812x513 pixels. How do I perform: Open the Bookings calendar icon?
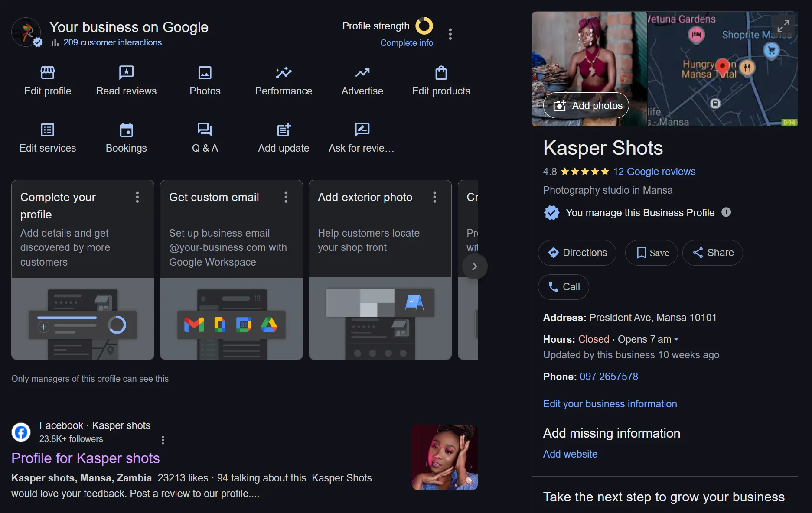click(126, 130)
